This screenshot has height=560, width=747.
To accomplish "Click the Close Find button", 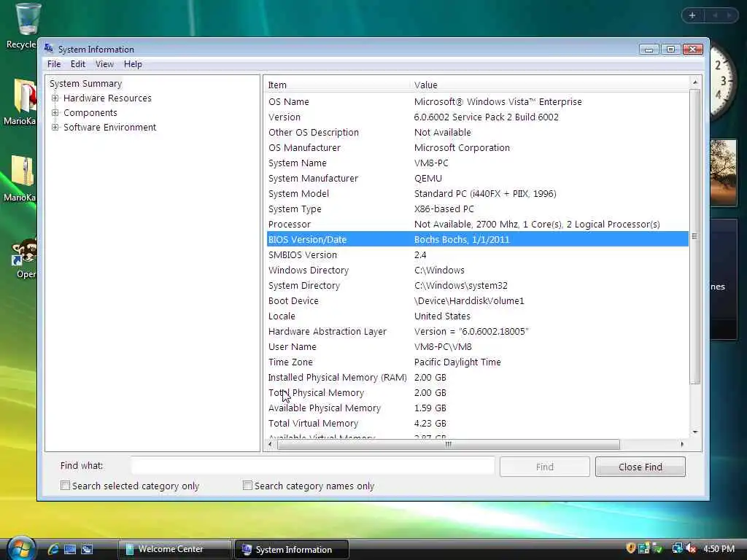I will click(640, 467).
